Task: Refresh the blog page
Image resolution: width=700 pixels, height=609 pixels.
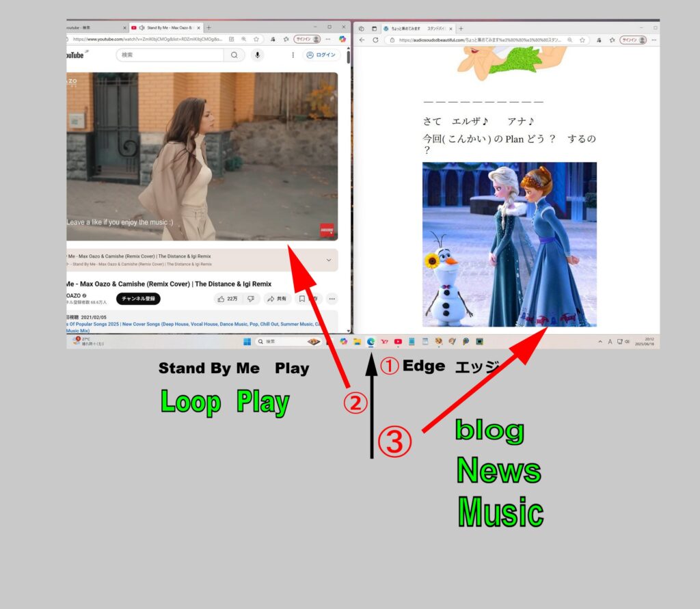Action: click(x=375, y=40)
